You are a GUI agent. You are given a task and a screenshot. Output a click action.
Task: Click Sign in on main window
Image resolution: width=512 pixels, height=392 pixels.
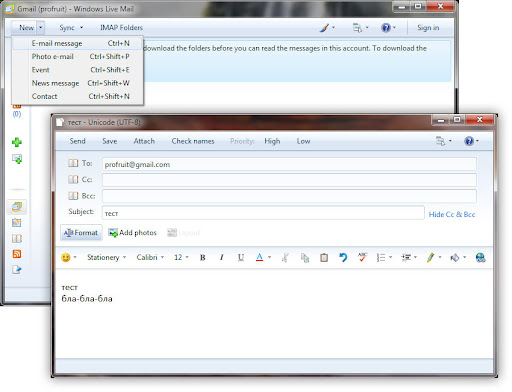(428, 28)
